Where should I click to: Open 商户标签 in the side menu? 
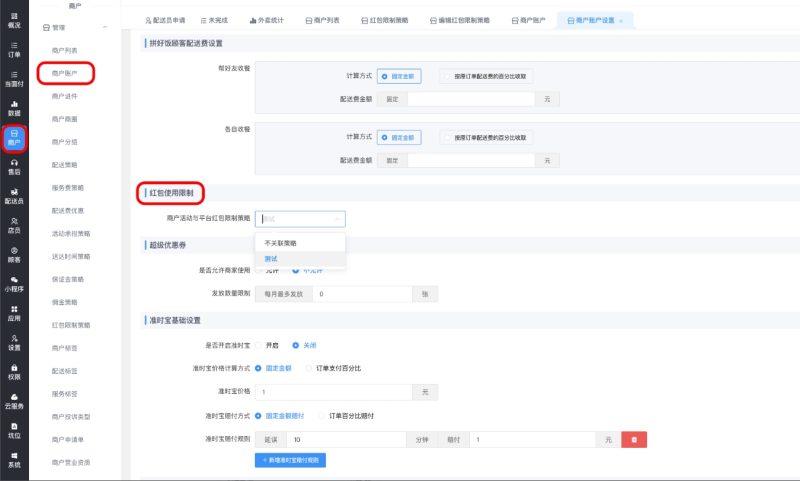pos(65,348)
